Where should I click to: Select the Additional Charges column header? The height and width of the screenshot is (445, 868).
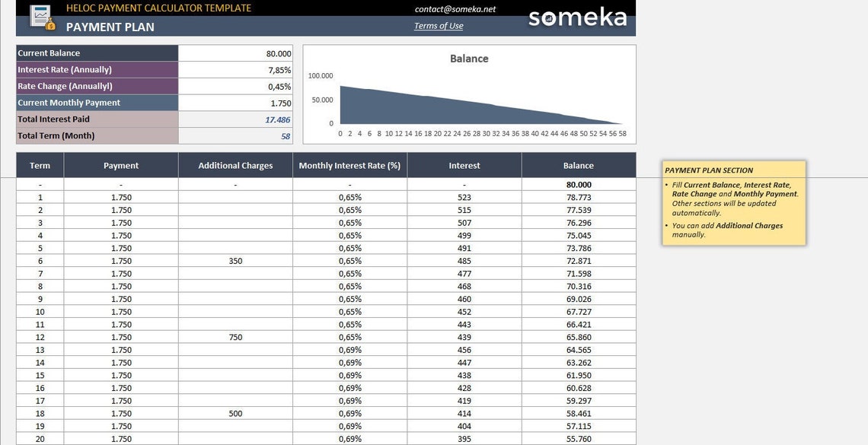(235, 165)
